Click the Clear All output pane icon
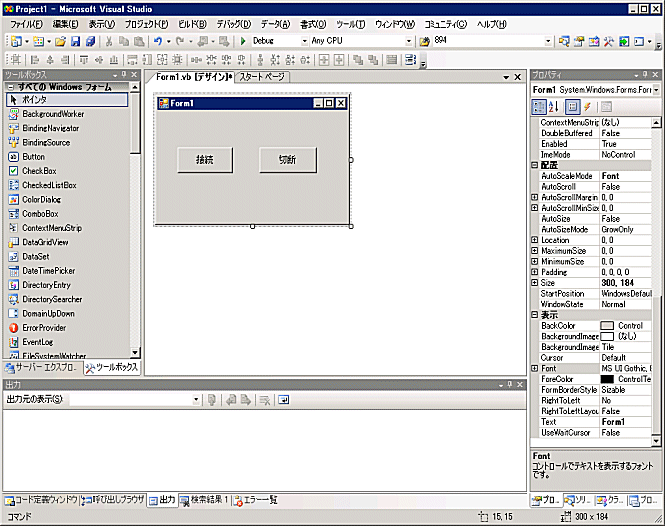 pyautogui.click(x=265, y=400)
